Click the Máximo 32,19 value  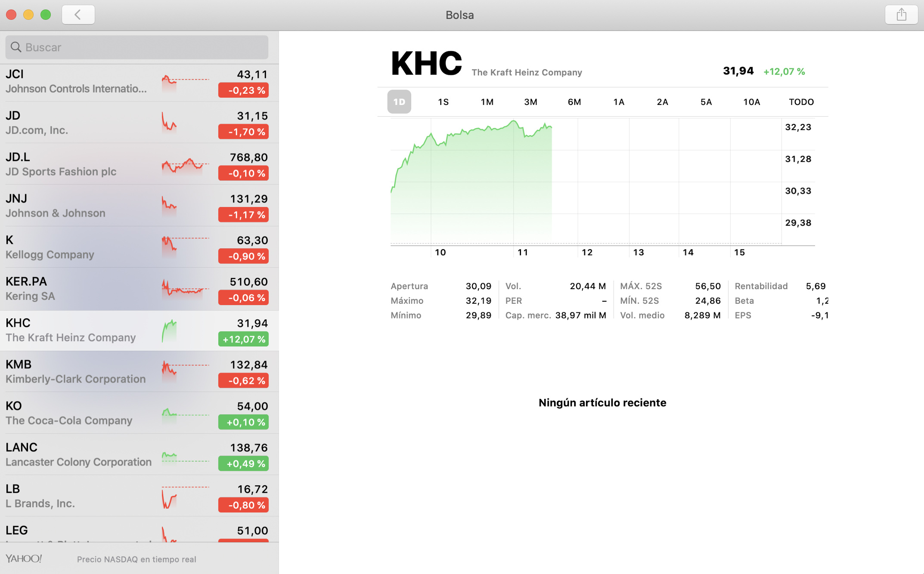(x=478, y=301)
